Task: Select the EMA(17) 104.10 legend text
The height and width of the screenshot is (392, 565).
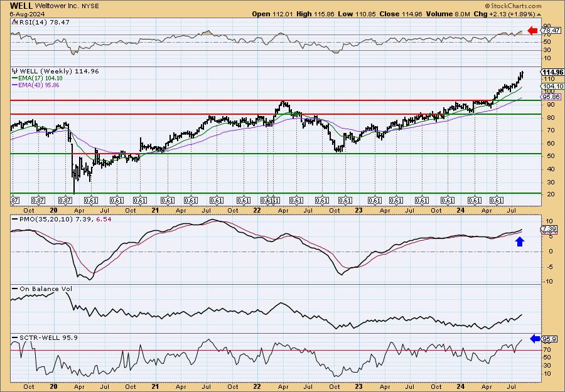Action: pyautogui.click(x=40, y=78)
